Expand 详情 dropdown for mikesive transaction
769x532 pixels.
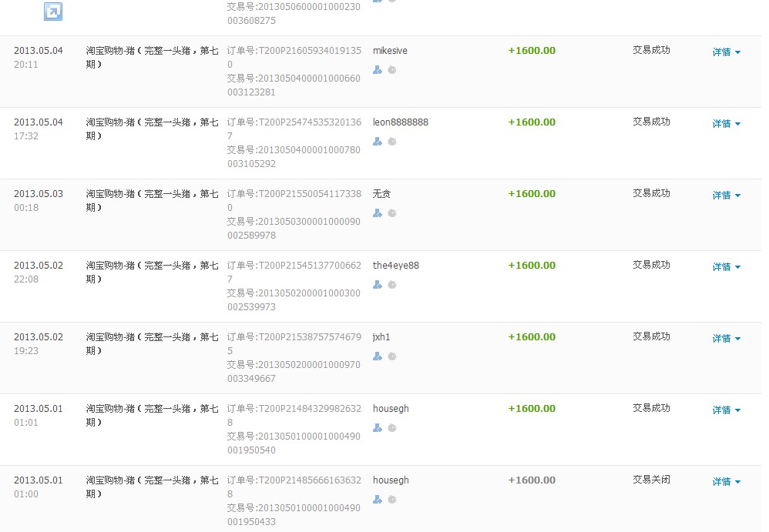point(726,52)
